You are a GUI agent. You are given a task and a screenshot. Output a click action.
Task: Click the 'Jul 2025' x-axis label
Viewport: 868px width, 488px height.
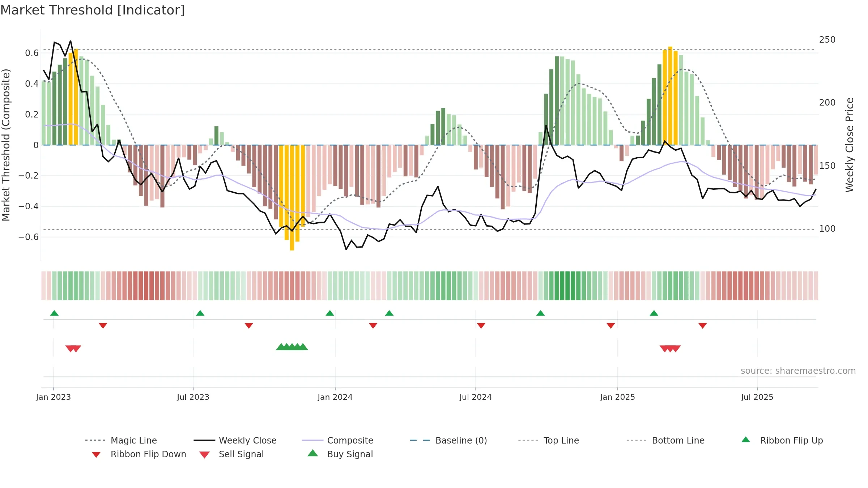(757, 397)
